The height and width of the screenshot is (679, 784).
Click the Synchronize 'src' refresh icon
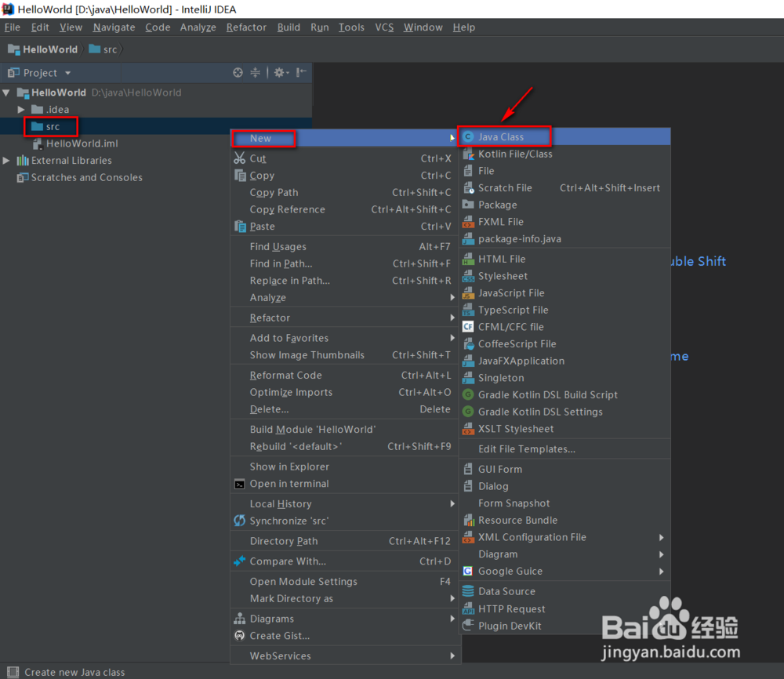(240, 521)
